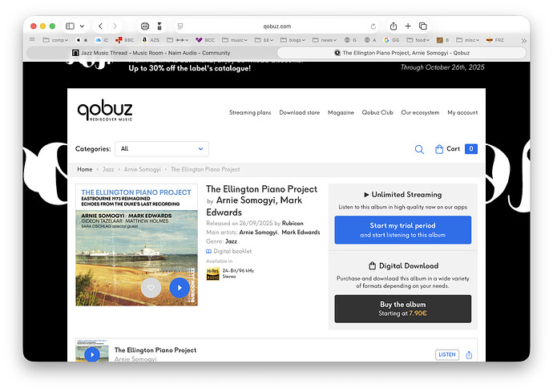Open Rubicon label link
553x392 pixels.
293,224
